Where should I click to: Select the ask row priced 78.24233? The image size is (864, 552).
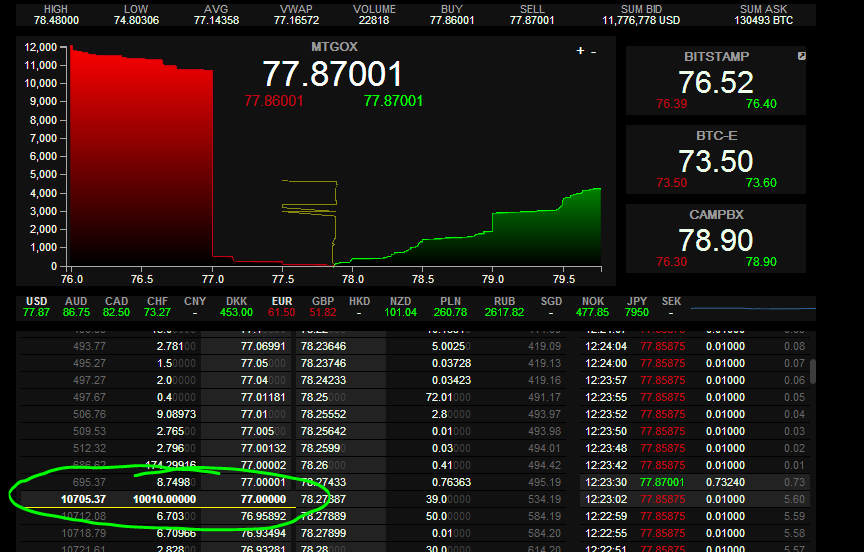(x=431, y=380)
